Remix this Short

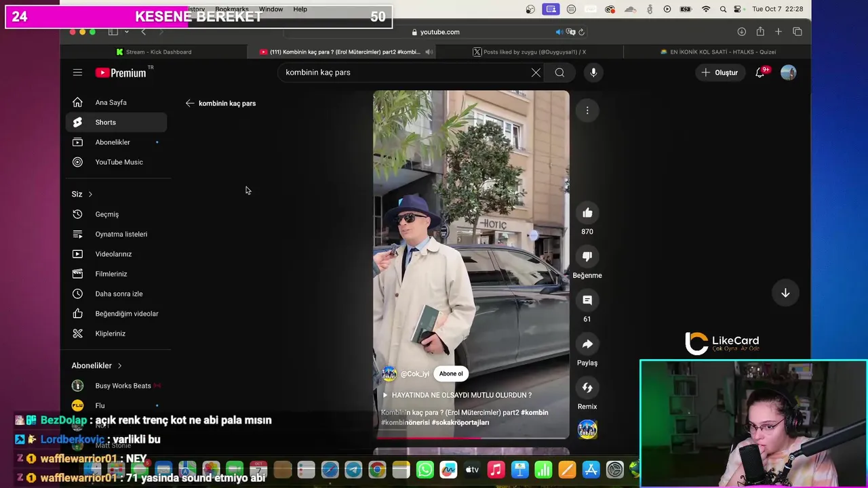[x=587, y=388]
